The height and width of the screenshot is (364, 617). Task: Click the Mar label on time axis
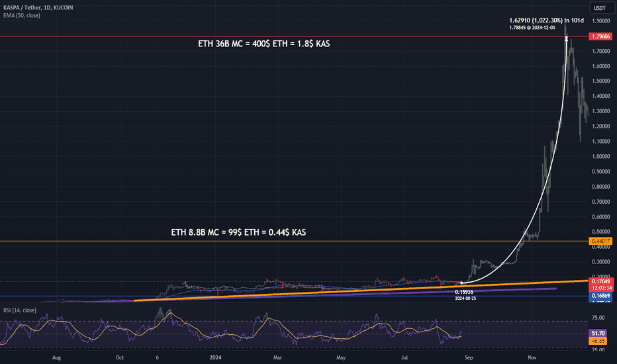(277, 357)
